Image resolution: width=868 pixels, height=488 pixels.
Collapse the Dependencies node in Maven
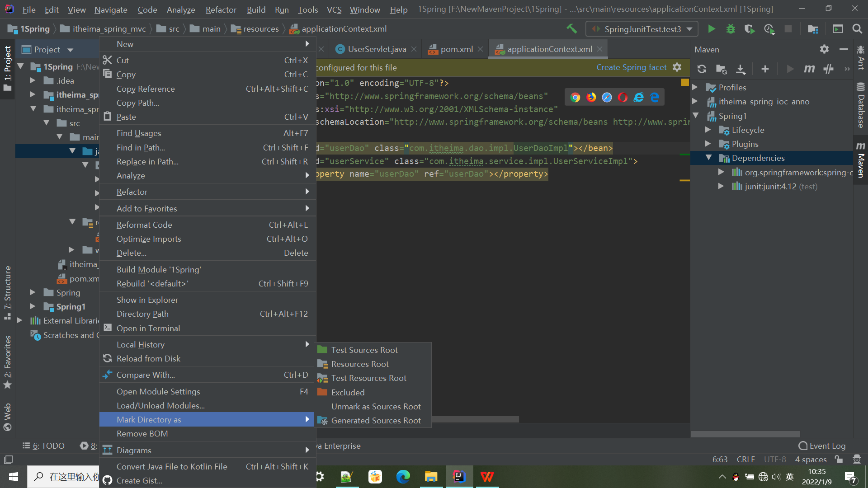coord(709,158)
